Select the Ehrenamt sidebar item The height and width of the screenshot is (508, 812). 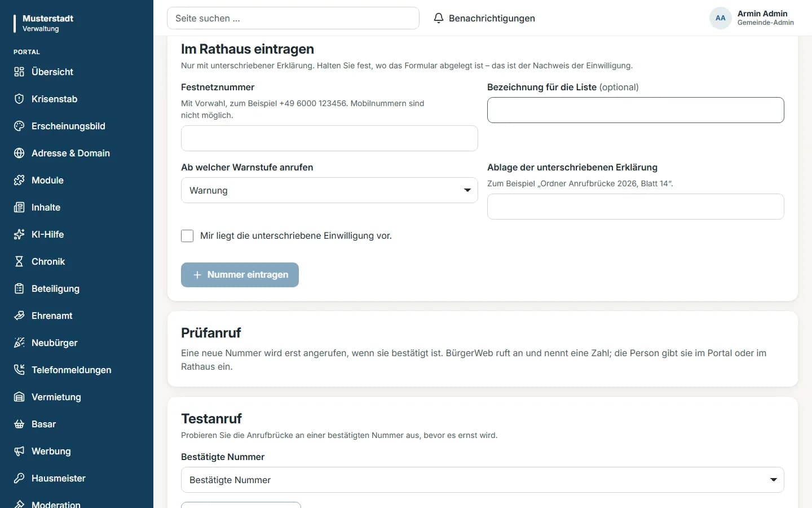(77, 316)
